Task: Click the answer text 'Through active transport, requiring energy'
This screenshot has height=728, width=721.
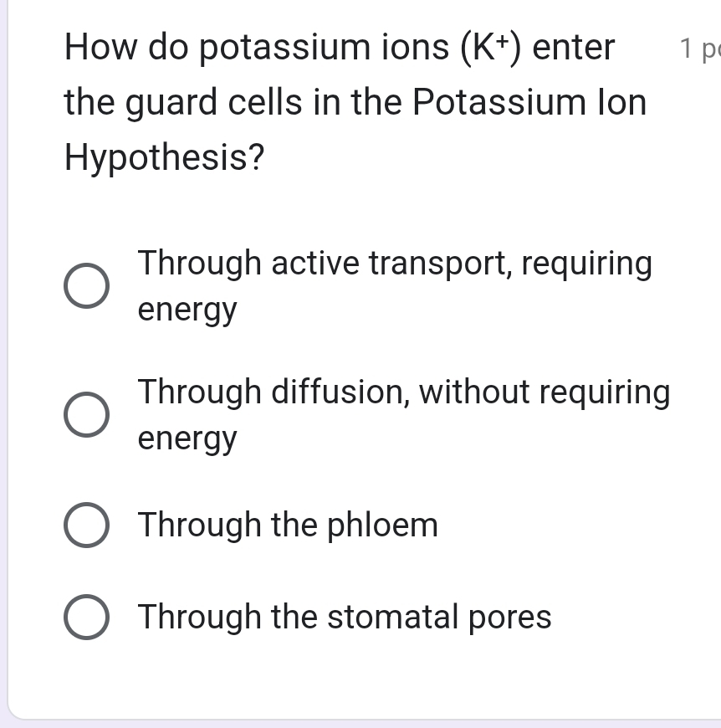Action: point(395,285)
